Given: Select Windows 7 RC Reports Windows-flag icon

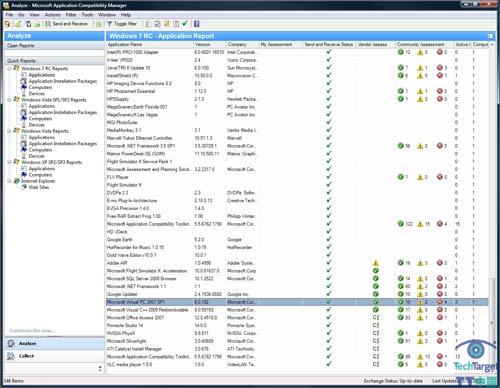Looking at the screenshot, I should (x=17, y=68).
